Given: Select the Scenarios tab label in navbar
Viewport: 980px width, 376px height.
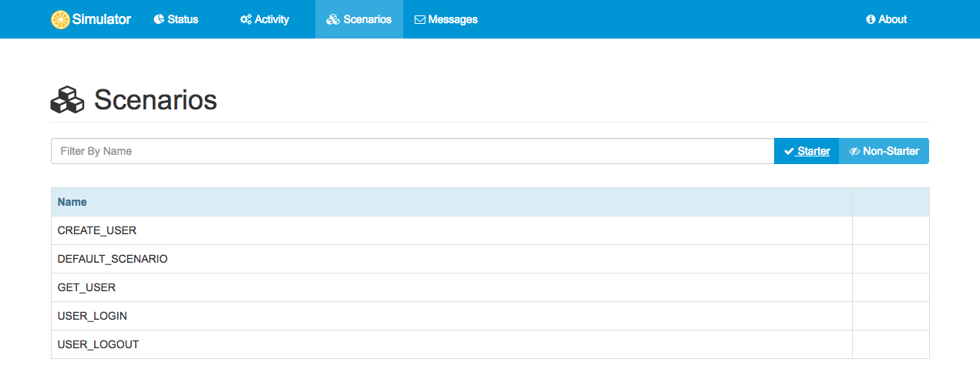Looking at the screenshot, I should tap(367, 19).
